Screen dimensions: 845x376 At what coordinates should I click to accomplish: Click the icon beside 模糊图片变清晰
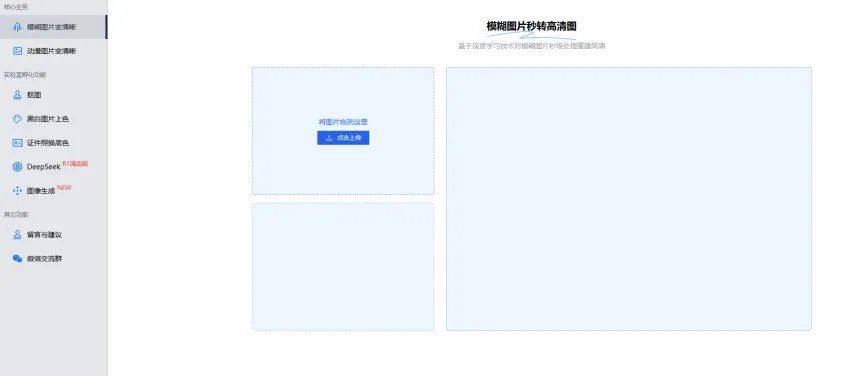(17, 27)
